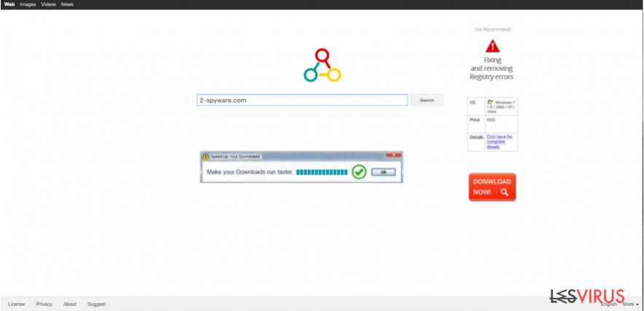Image resolution: width=644 pixels, height=311 pixels.
Task: Switch to the Images tab
Action: pyautogui.click(x=28, y=4)
